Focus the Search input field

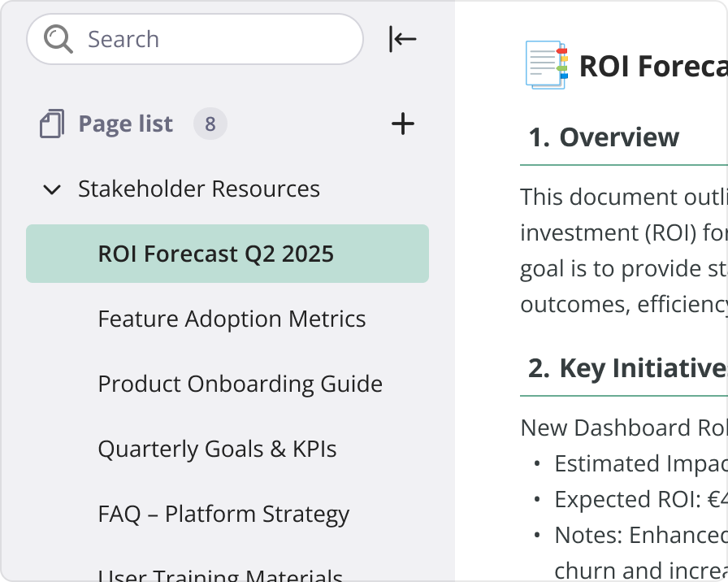point(211,39)
